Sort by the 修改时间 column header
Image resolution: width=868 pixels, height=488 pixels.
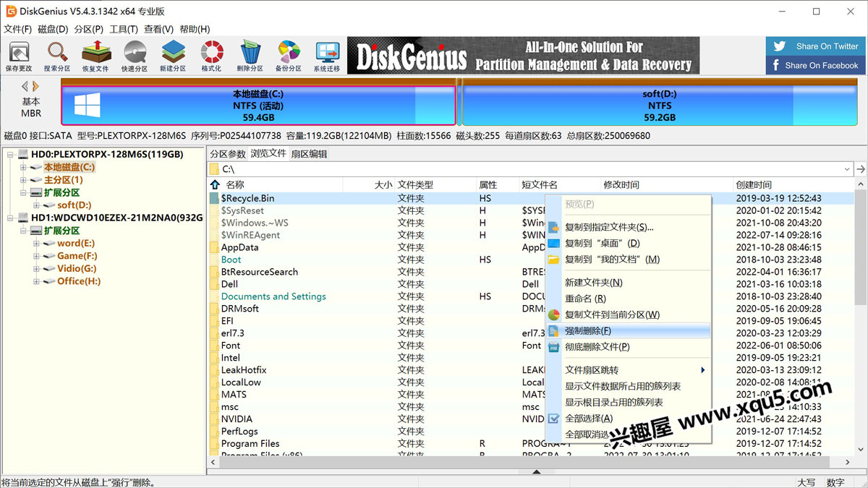[x=621, y=185]
